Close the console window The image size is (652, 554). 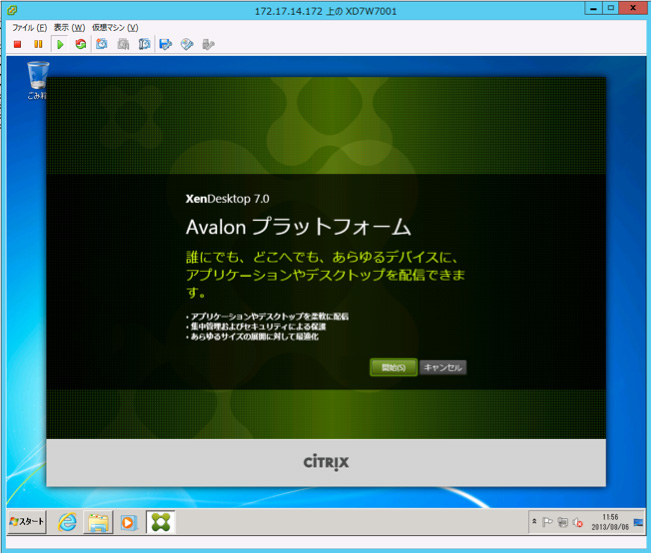(633, 8)
